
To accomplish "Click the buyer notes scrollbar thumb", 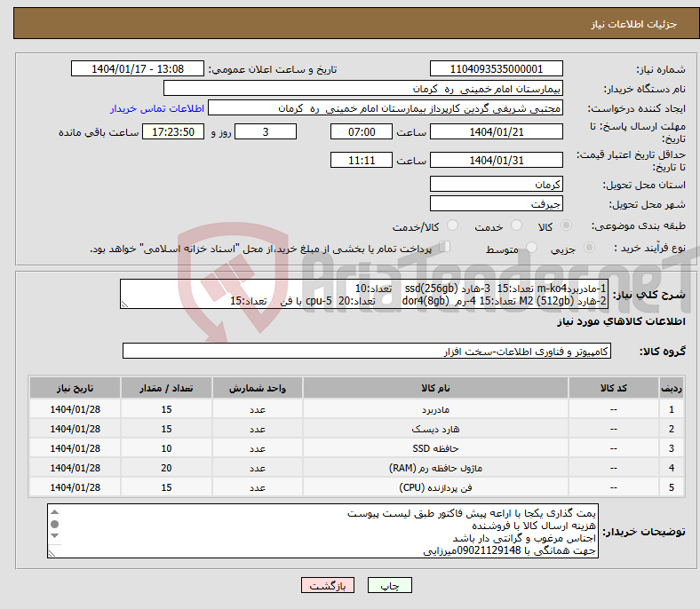I will pyautogui.click(x=54, y=524).
